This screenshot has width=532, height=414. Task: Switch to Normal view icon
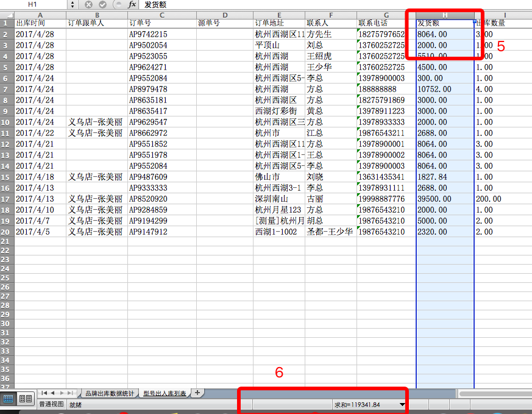coord(8,398)
